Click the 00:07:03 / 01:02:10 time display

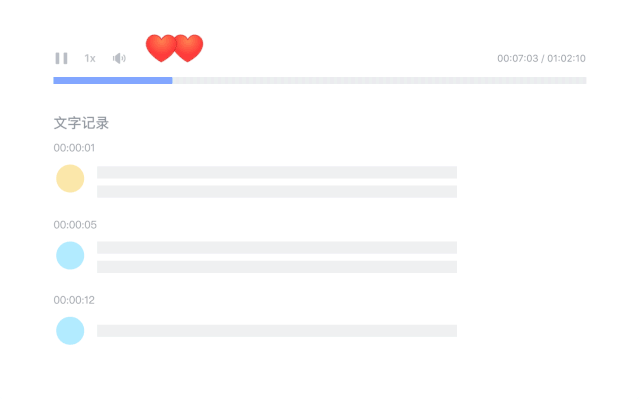541,58
